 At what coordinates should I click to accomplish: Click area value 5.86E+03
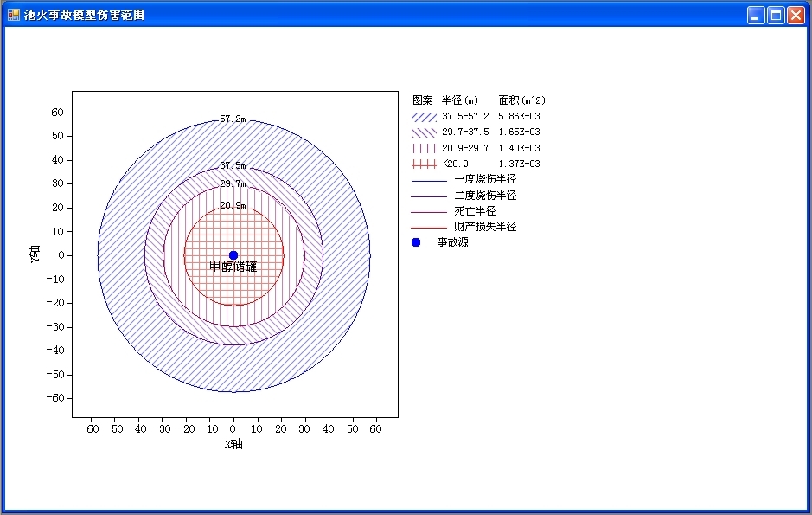click(x=520, y=116)
